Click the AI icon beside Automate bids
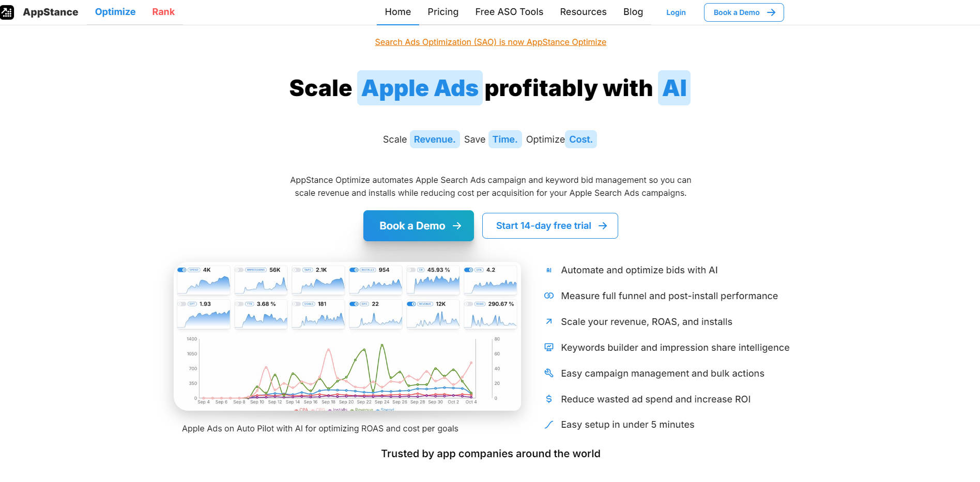Screen dimensions: 980x482 pos(549,270)
